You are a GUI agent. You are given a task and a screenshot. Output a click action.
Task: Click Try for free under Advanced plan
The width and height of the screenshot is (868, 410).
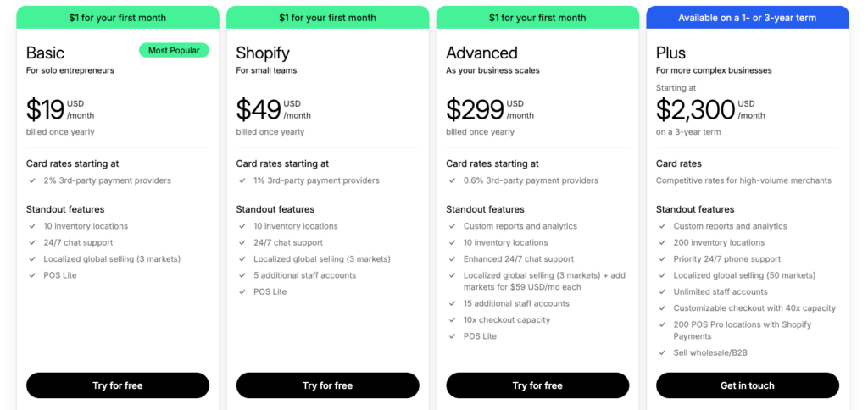tap(537, 385)
